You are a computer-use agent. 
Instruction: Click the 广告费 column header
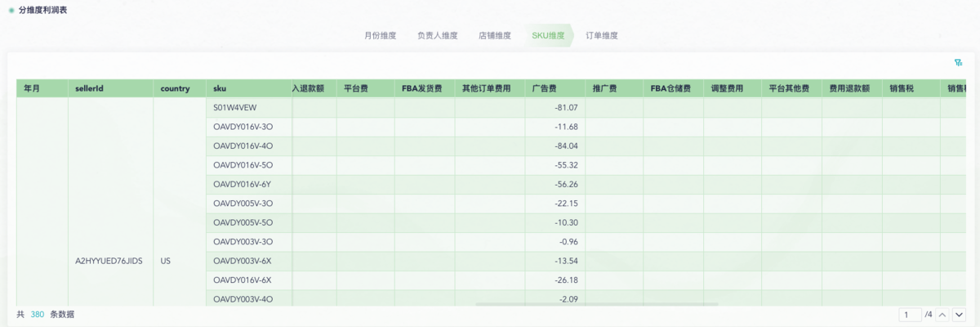[544, 88]
